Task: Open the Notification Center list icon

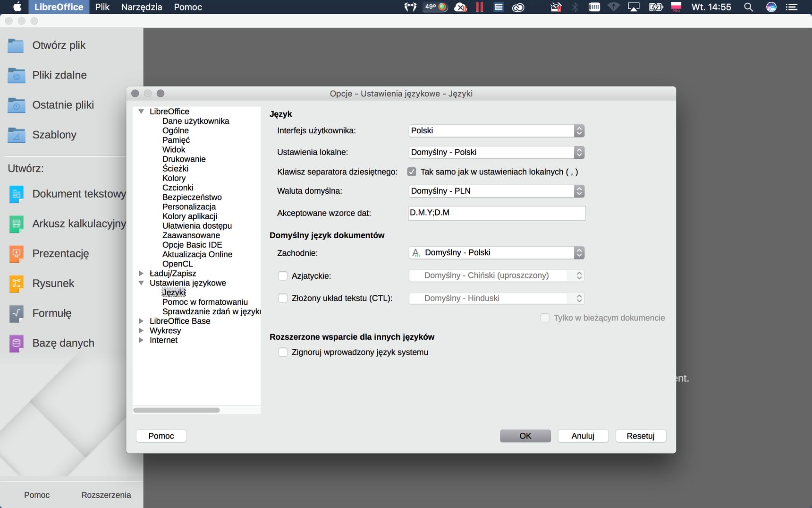Action: click(792, 7)
